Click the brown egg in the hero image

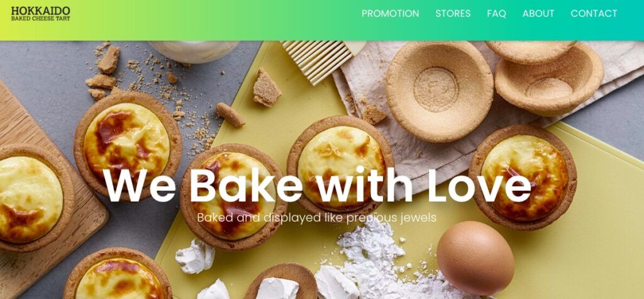[x=475, y=257]
